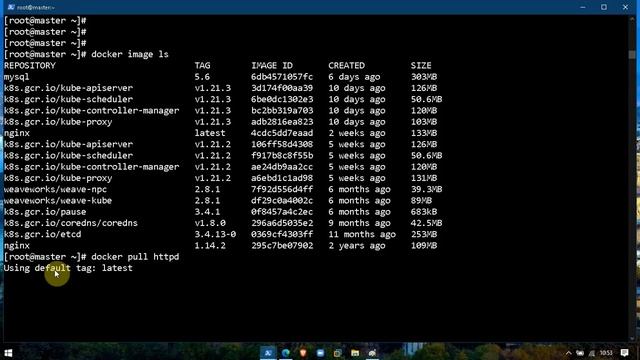Viewport: 640px width, 360px height.
Task: Click image ID 6db4571057fc
Action: click(282, 77)
